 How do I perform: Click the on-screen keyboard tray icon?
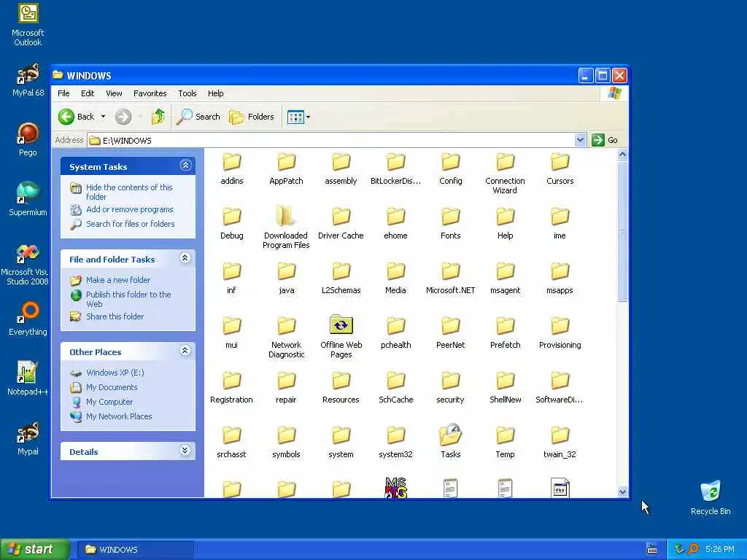coord(651,549)
